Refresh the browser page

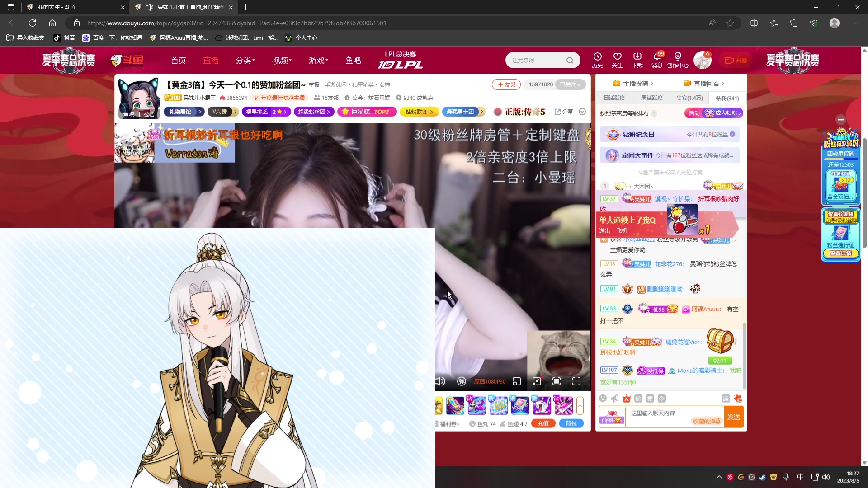pyautogui.click(x=33, y=23)
